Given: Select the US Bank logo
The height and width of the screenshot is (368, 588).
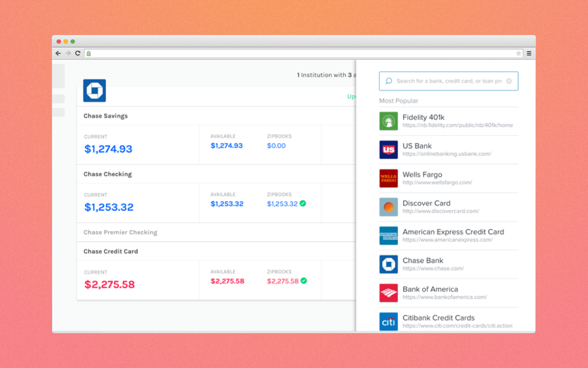Looking at the screenshot, I should [388, 150].
